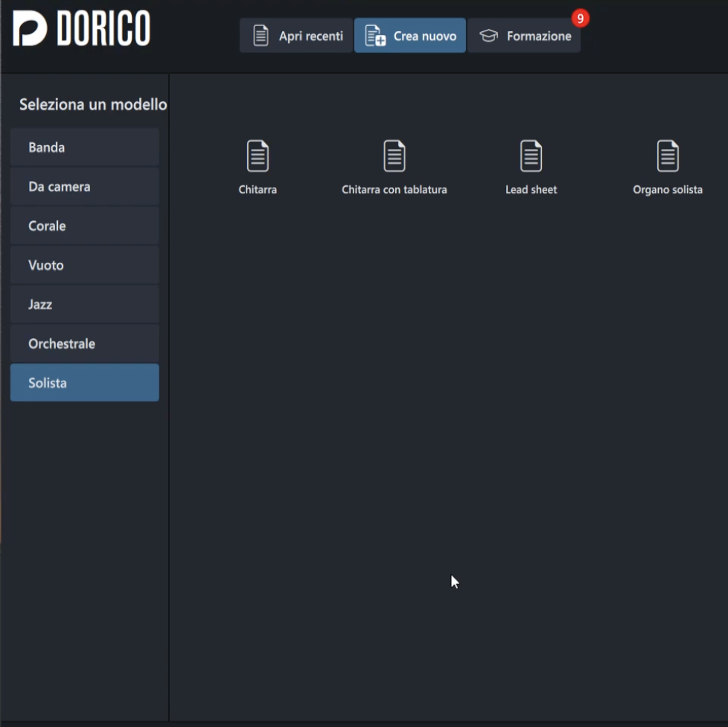The width and height of the screenshot is (728, 727).
Task: Click the red notification badge showing 9
Action: (580, 18)
